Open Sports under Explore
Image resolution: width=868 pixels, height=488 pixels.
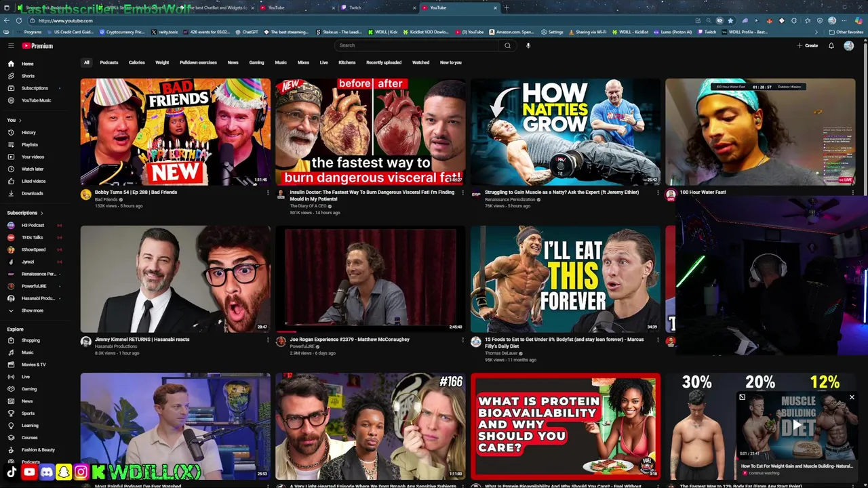[28, 413]
